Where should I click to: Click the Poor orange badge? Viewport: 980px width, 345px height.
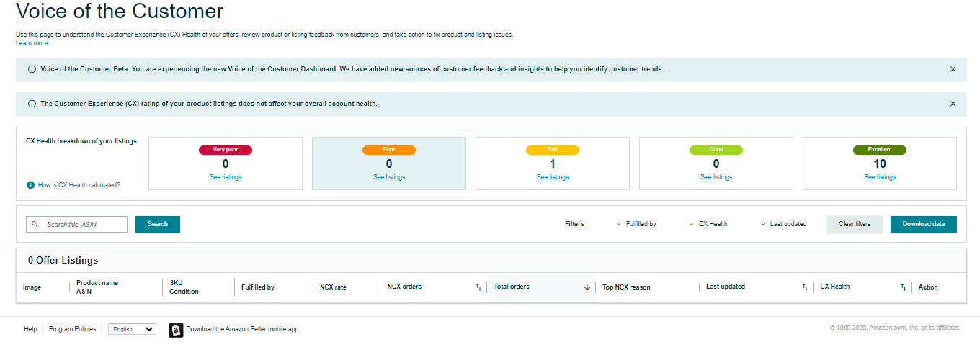pos(389,150)
